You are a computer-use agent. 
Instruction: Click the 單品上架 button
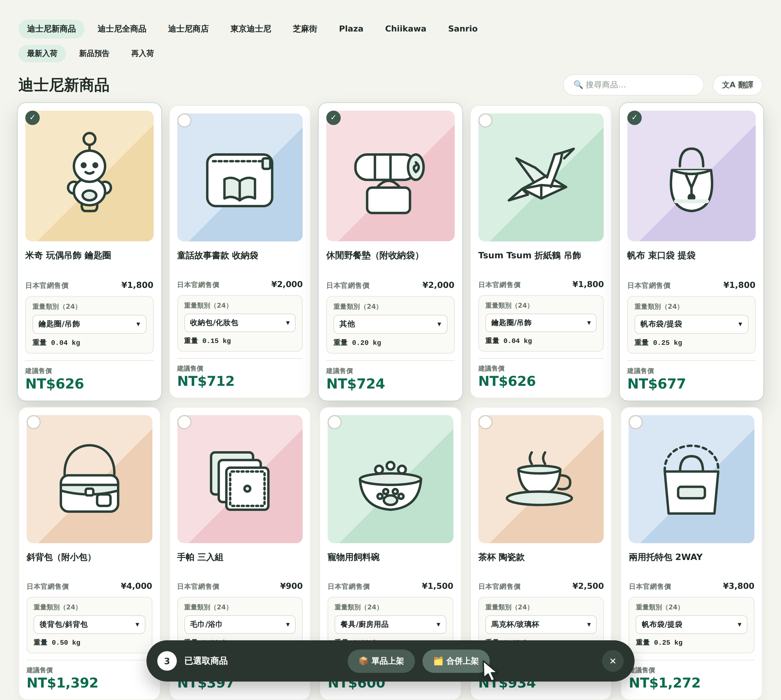click(381, 661)
